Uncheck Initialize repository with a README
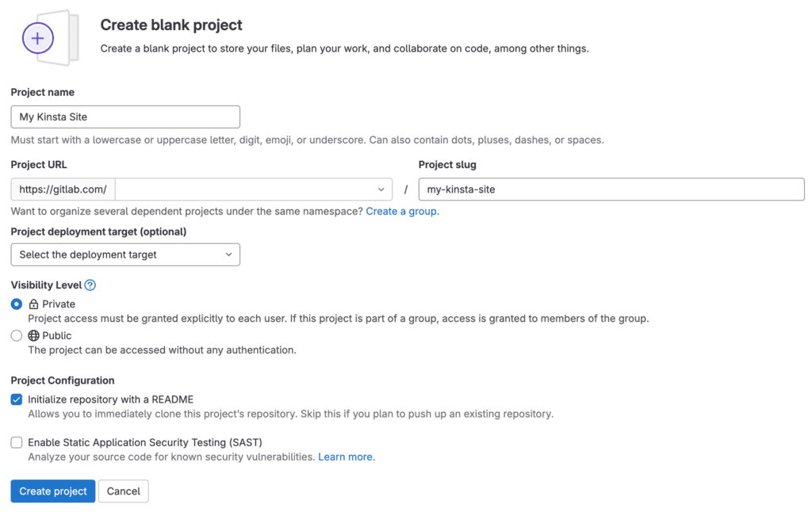The width and height of the screenshot is (812, 512). [x=16, y=399]
